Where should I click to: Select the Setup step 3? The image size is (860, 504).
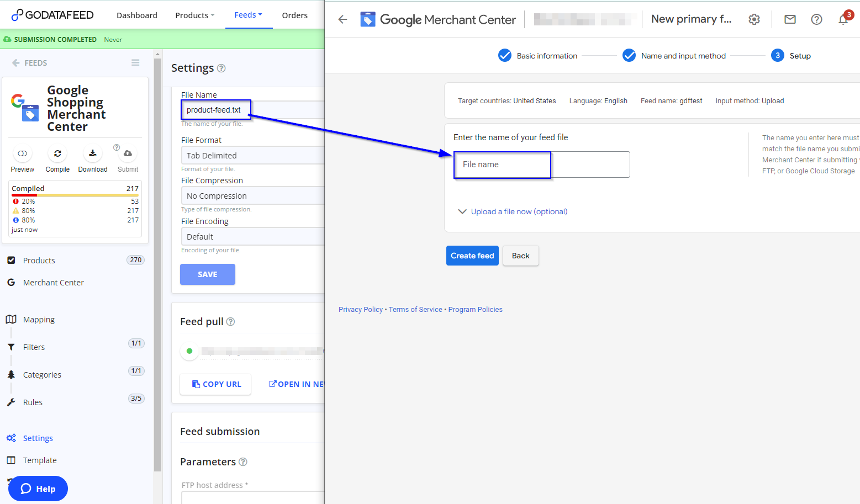pyautogui.click(x=791, y=56)
